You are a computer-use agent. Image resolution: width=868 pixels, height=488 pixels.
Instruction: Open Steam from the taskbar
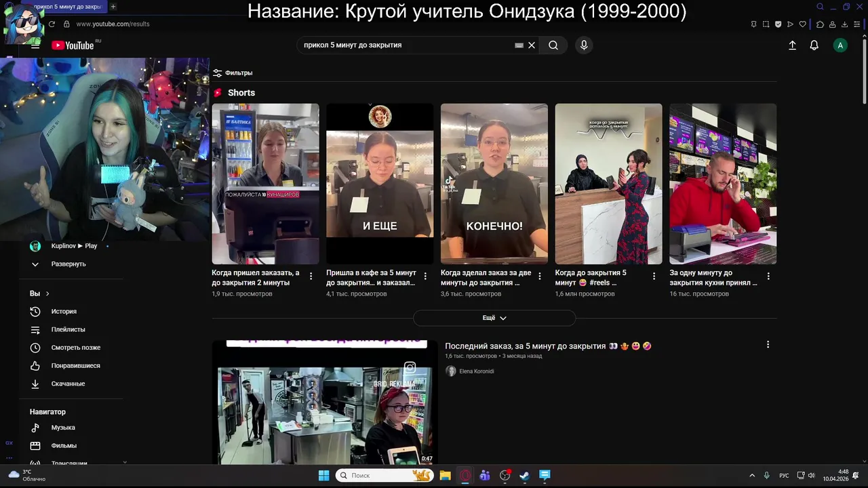click(x=524, y=476)
